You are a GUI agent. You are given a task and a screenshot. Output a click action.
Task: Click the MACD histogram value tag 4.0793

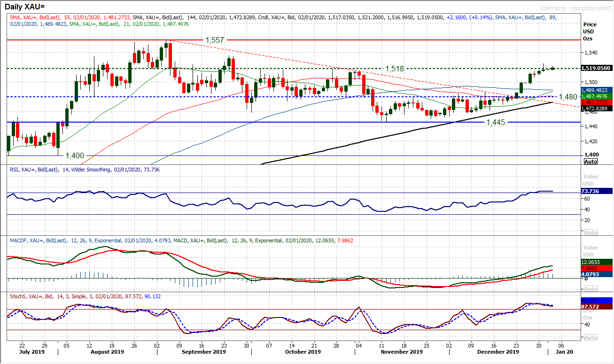pos(596,274)
